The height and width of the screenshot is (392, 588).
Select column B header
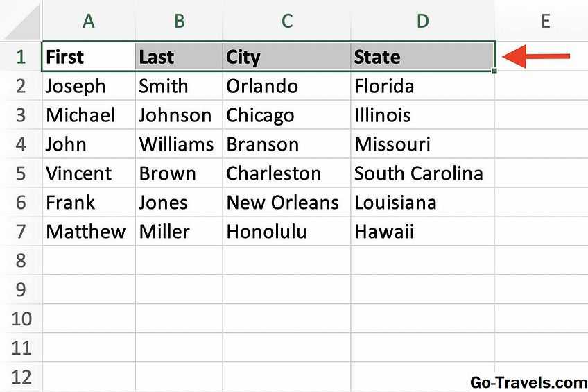click(x=179, y=21)
